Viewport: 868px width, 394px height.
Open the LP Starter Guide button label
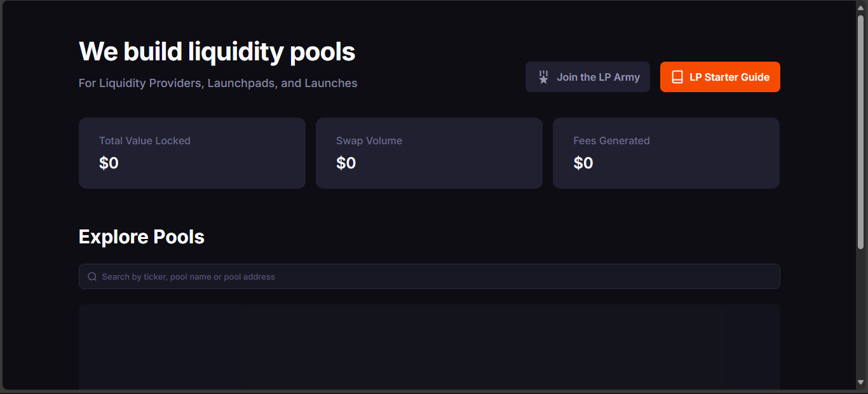[729, 78]
